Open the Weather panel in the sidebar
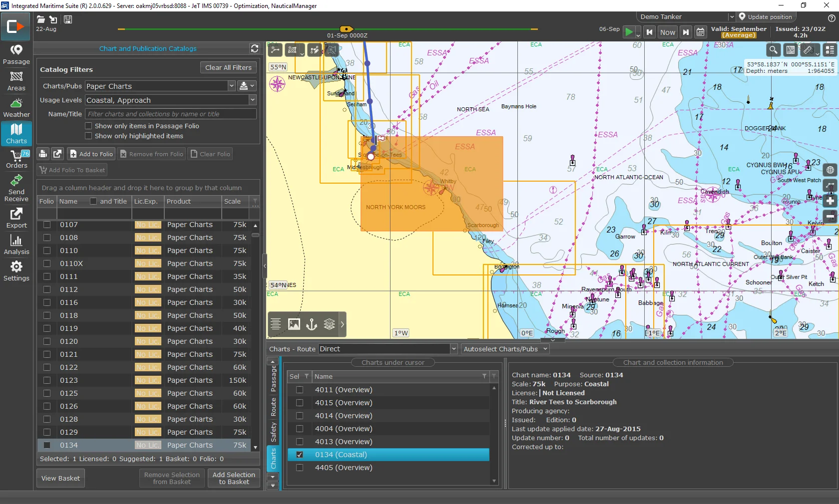Viewport: 839px width, 504px height. coord(16,107)
